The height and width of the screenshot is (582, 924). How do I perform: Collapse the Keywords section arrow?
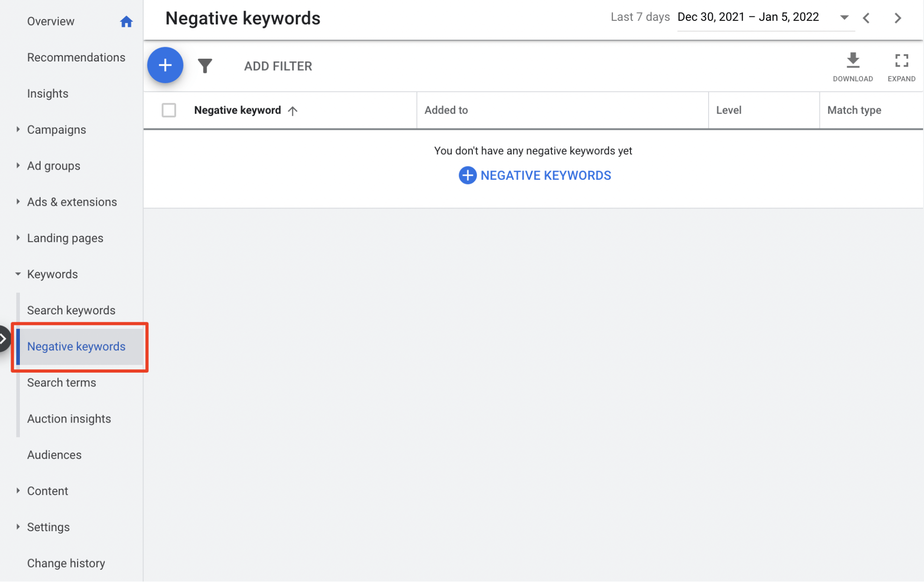pos(18,274)
